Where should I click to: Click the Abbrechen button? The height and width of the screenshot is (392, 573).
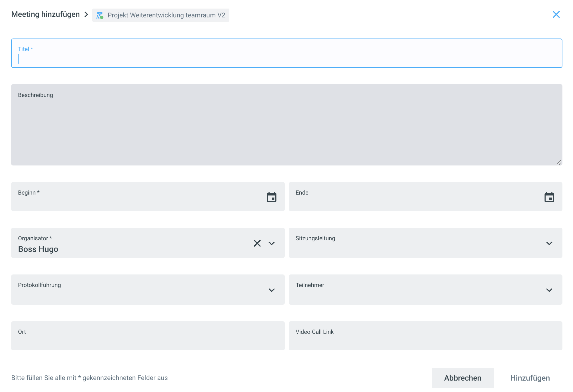[x=462, y=378]
